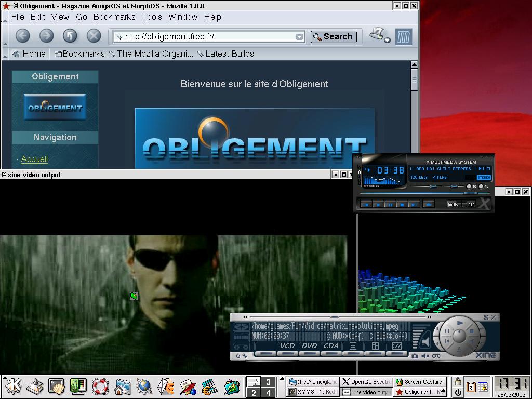532x399 pixels.
Task: Click the small Obligement logo in sidebar
Action: coord(55,107)
